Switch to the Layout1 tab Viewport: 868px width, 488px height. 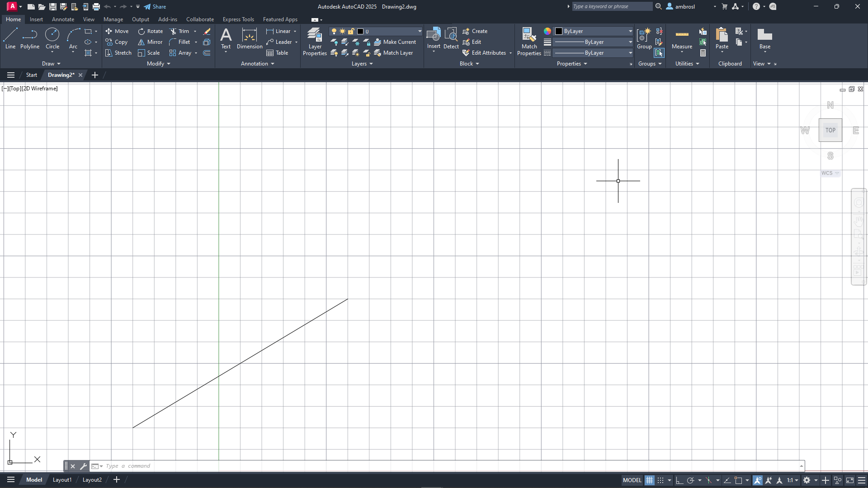pyautogui.click(x=62, y=480)
